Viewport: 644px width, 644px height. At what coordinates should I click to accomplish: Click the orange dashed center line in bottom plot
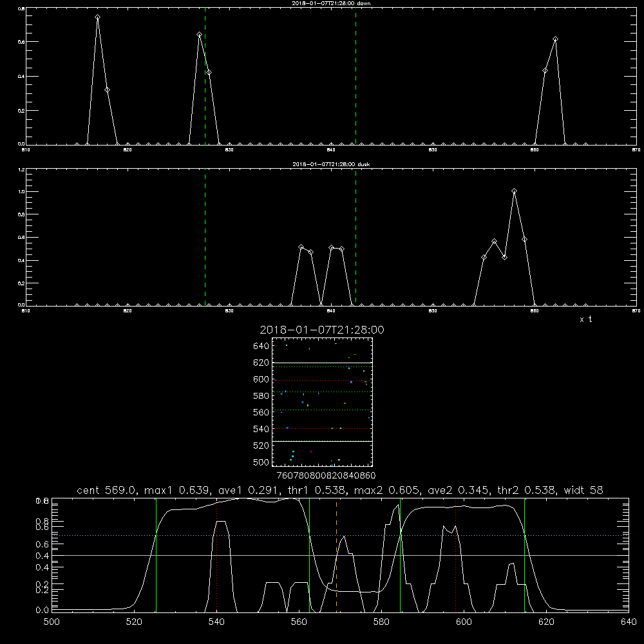pos(336,555)
